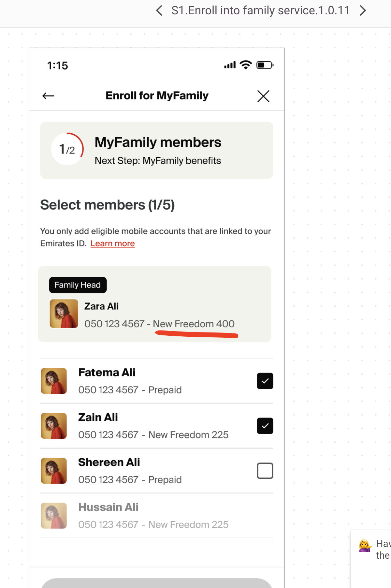Click the back arrow in Enroll header
Image resolution: width=391 pixels, height=588 pixels.
48,96
